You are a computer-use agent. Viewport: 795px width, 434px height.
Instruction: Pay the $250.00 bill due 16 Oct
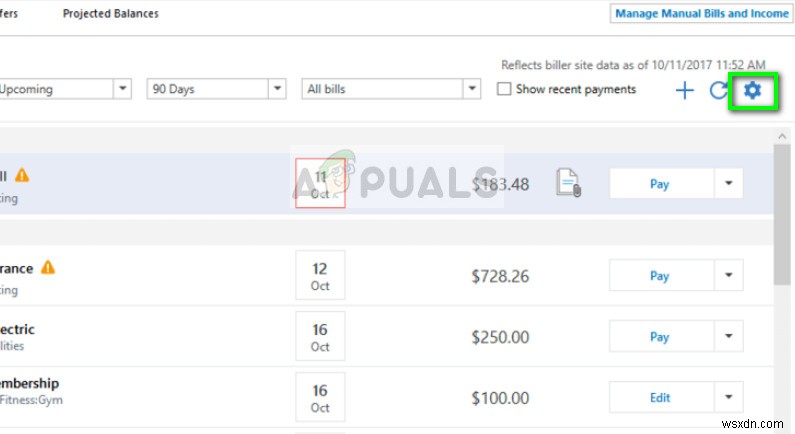pyautogui.click(x=660, y=337)
